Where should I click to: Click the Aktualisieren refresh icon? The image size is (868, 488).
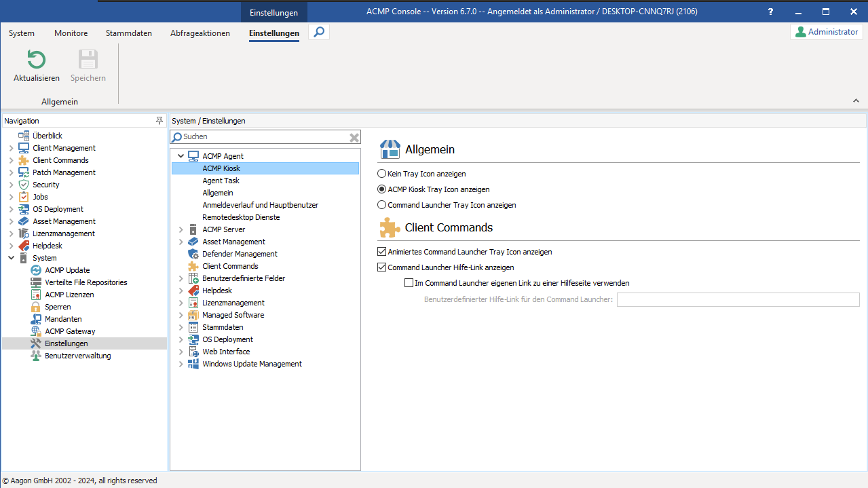coord(36,60)
